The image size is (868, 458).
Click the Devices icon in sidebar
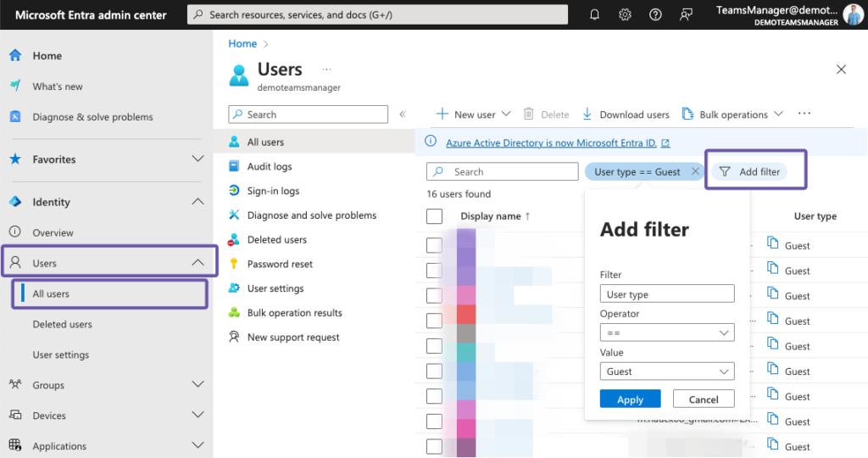(15, 415)
